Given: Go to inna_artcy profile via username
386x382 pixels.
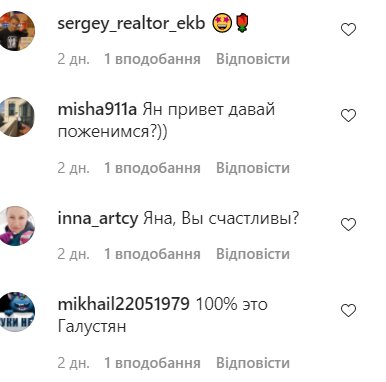Looking at the screenshot, I should pyautogui.click(x=98, y=219).
